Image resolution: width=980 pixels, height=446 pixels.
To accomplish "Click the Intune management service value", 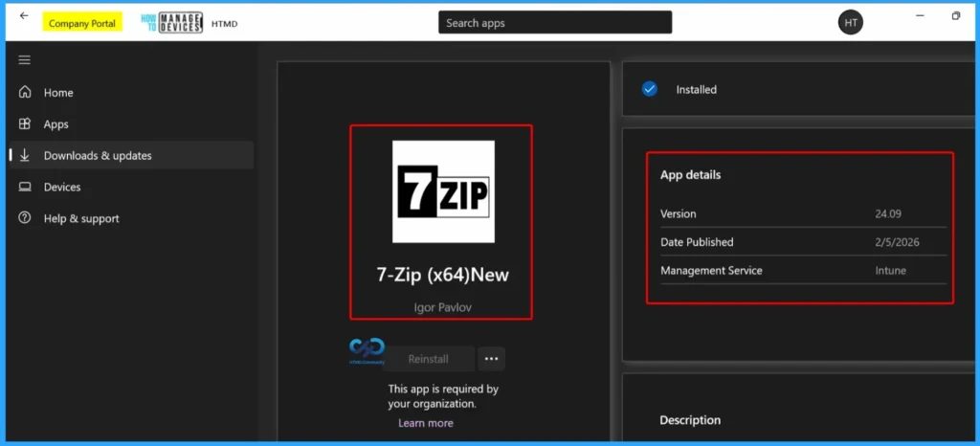I will [891, 271].
